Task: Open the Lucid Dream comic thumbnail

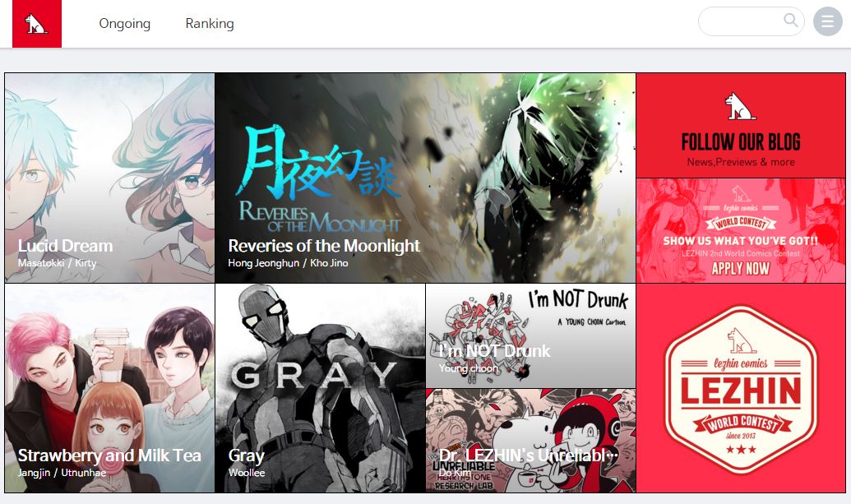Action: click(x=109, y=178)
